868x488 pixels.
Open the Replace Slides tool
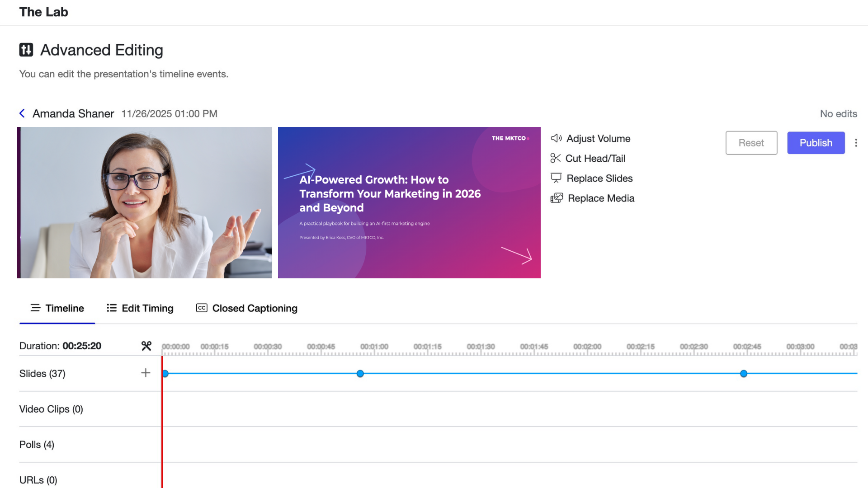tap(600, 178)
